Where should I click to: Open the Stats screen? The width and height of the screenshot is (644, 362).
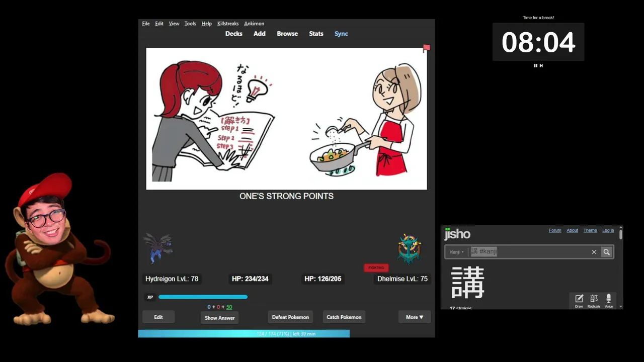click(316, 34)
